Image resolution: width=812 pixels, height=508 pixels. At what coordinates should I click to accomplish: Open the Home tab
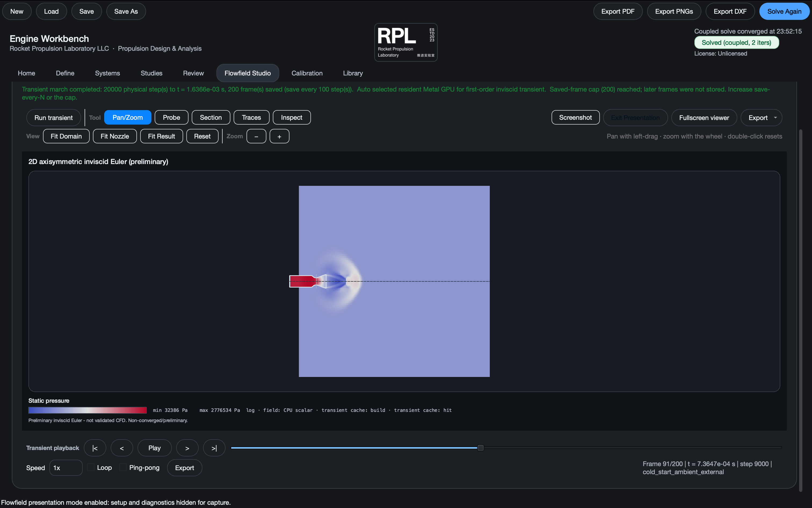(x=26, y=73)
